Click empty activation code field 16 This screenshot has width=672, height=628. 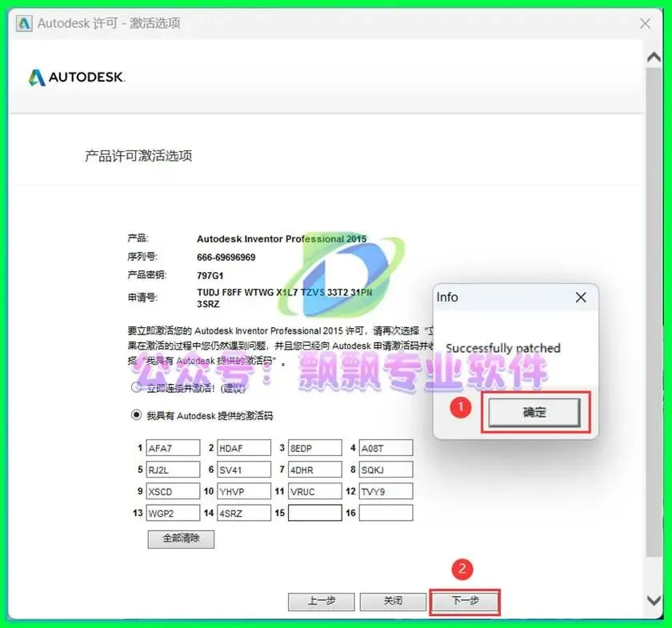click(x=386, y=513)
